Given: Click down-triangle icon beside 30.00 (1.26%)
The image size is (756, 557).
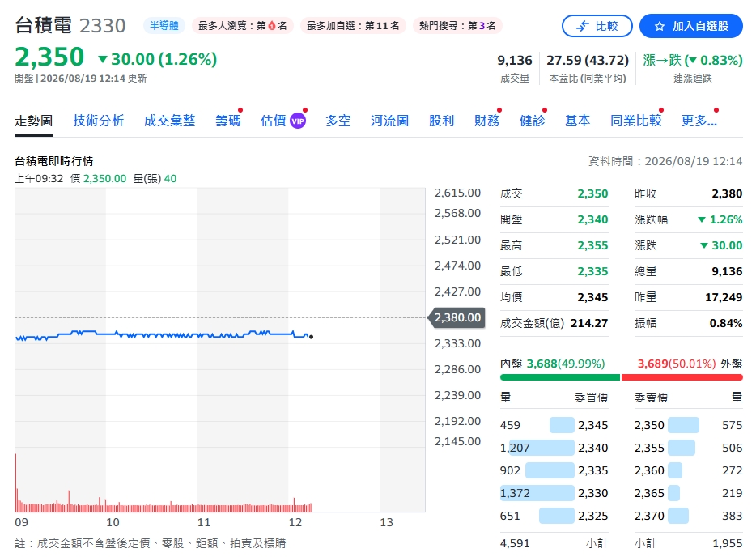Looking at the screenshot, I should pos(102,59).
